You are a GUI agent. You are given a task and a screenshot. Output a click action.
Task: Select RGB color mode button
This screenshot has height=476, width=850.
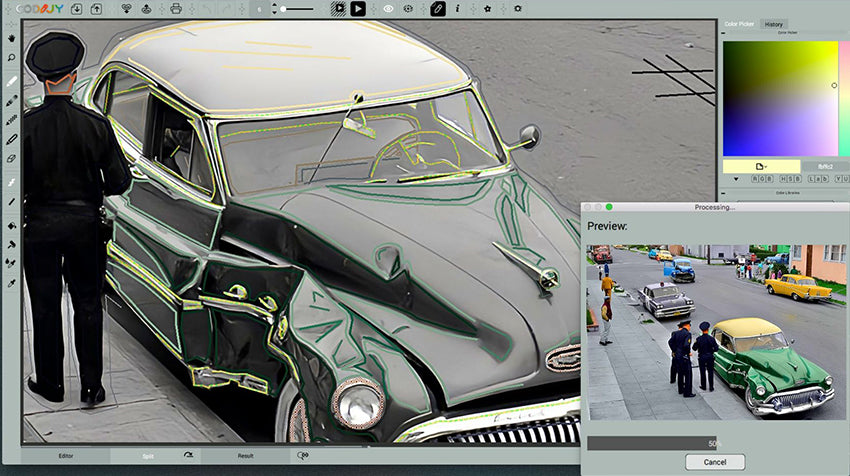(x=761, y=179)
